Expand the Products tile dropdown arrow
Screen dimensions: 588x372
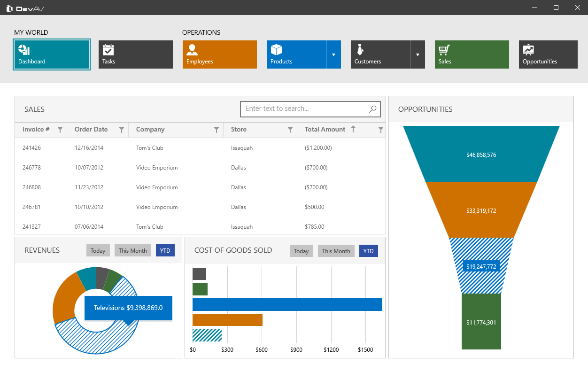pyautogui.click(x=333, y=54)
